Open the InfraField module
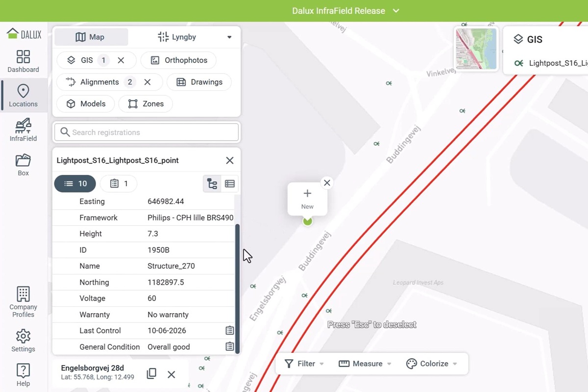 pyautogui.click(x=23, y=130)
